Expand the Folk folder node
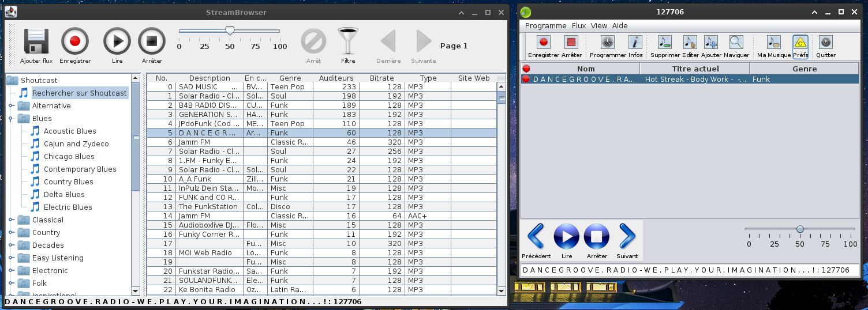The height and width of the screenshot is (310, 868). (x=11, y=283)
